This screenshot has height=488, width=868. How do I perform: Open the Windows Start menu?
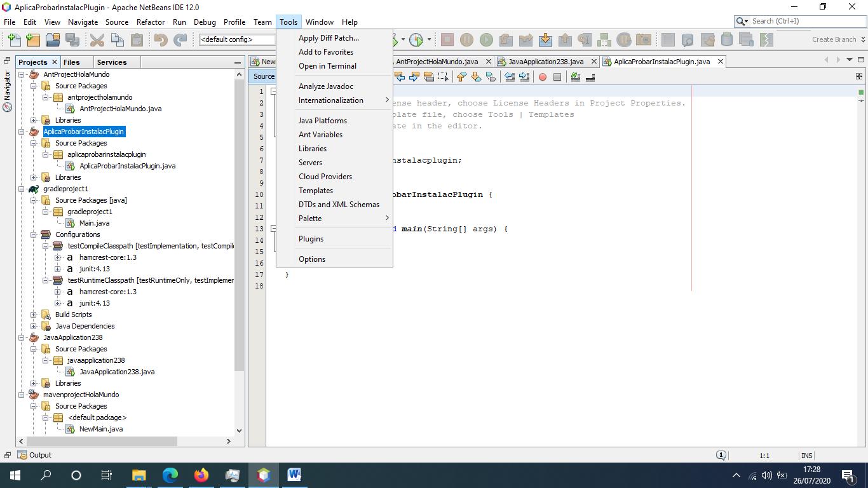point(15,475)
